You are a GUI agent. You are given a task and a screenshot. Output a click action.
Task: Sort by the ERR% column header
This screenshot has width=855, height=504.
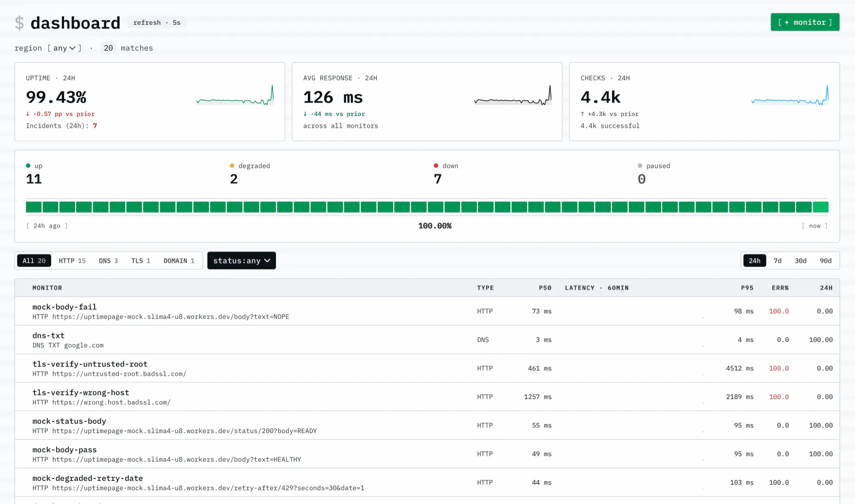click(780, 288)
